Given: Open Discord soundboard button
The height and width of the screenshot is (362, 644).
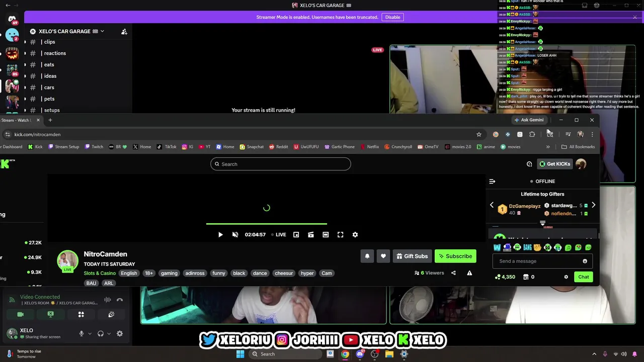Looking at the screenshot, I should tap(111, 314).
